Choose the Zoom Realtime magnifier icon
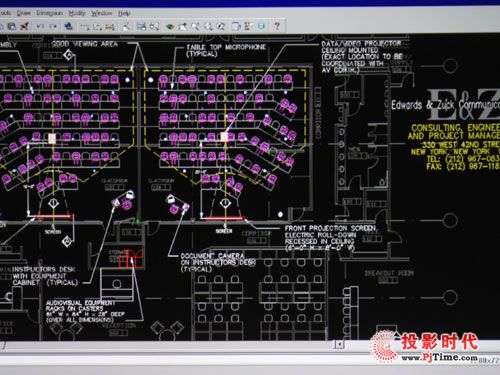Viewport: 500px width, 375px height. [x=195, y=26]
